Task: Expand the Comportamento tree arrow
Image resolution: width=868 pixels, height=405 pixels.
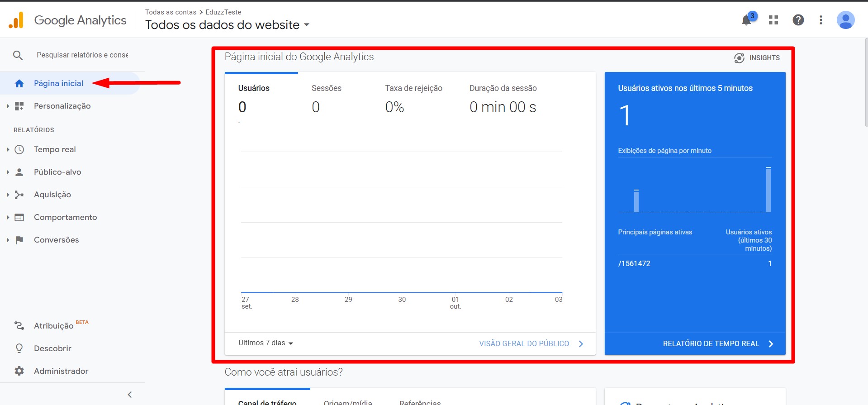Action: [8, 217]
